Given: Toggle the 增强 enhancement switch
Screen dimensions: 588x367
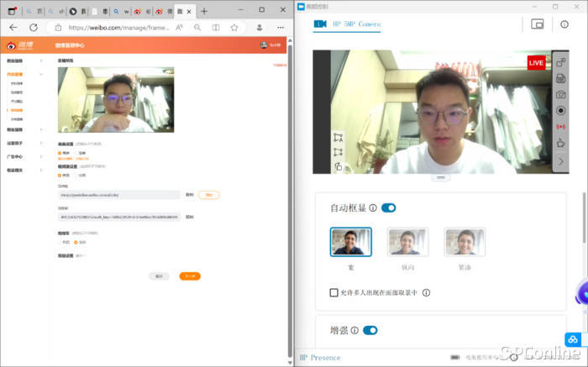Looking at the screenshot, I should (370, 330).
